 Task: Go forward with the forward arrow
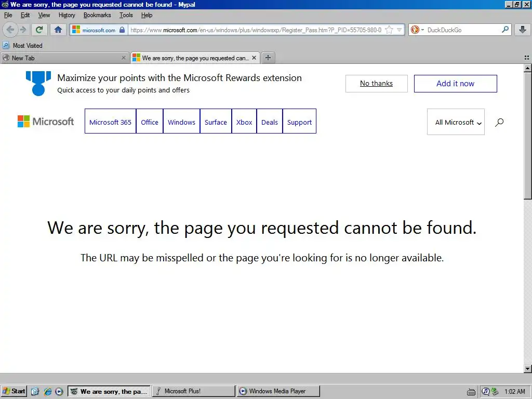[x=23, y=30]
